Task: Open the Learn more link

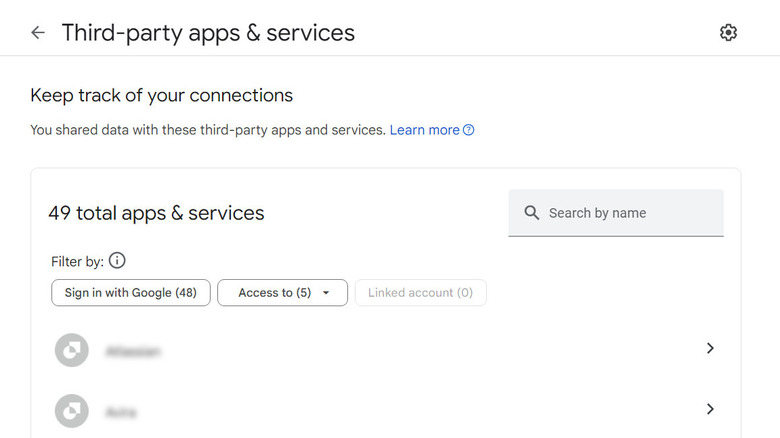Action: tap(424, 130)
